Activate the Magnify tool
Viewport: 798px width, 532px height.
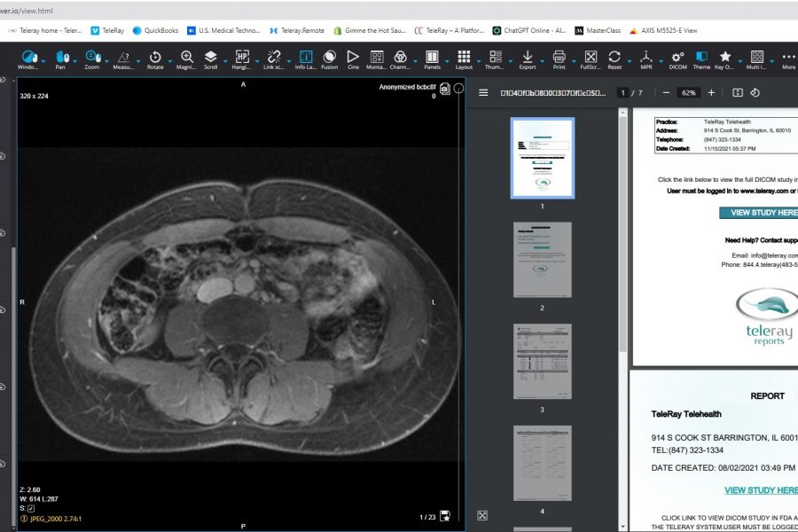(186, 57)
